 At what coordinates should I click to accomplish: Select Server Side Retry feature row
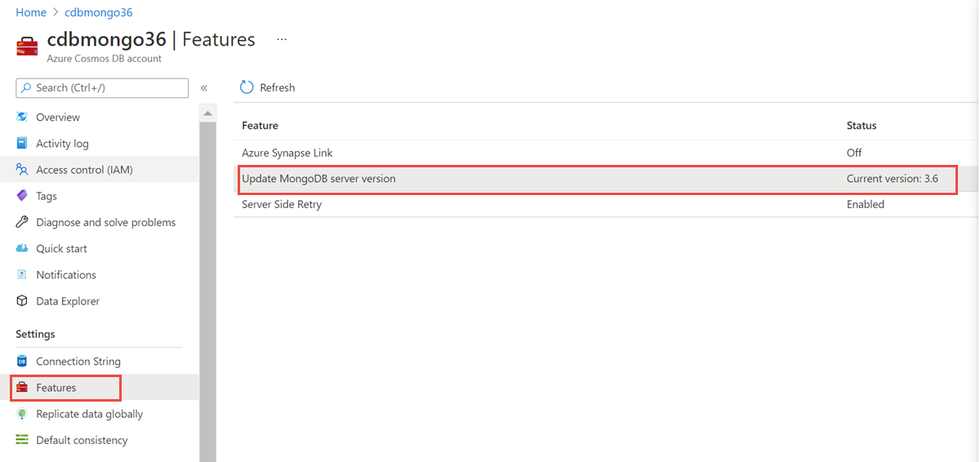click(x=606, y=205)
